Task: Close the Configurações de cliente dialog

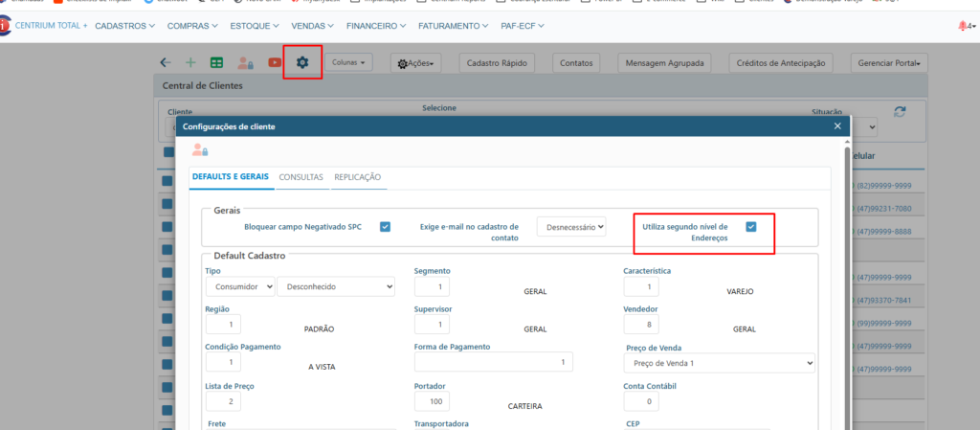Action: [837, 125]
